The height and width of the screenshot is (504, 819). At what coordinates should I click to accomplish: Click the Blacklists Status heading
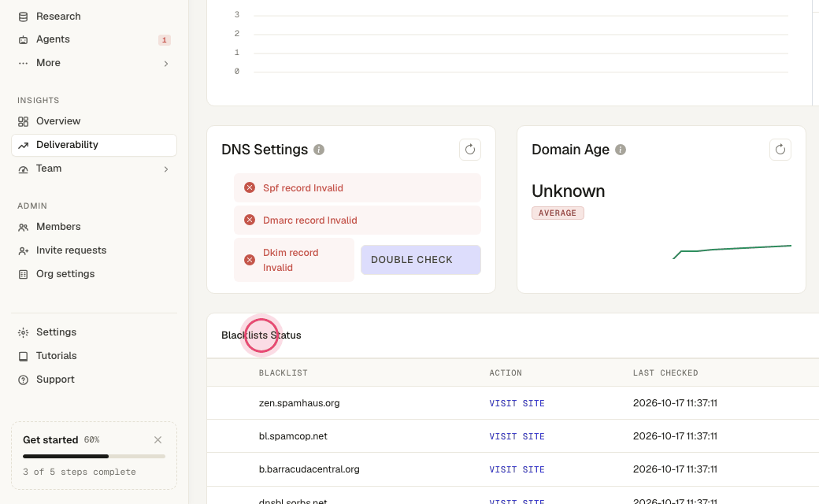click(261, 335)
